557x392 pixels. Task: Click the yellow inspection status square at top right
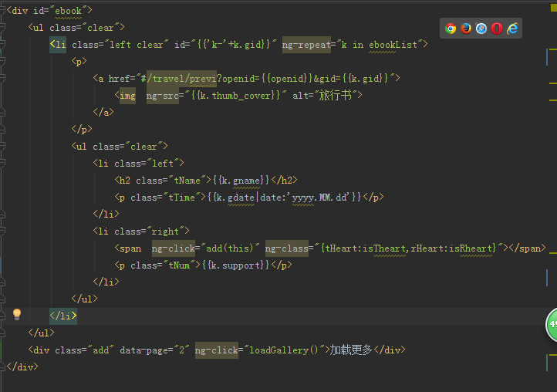click(x=553, y=8)
